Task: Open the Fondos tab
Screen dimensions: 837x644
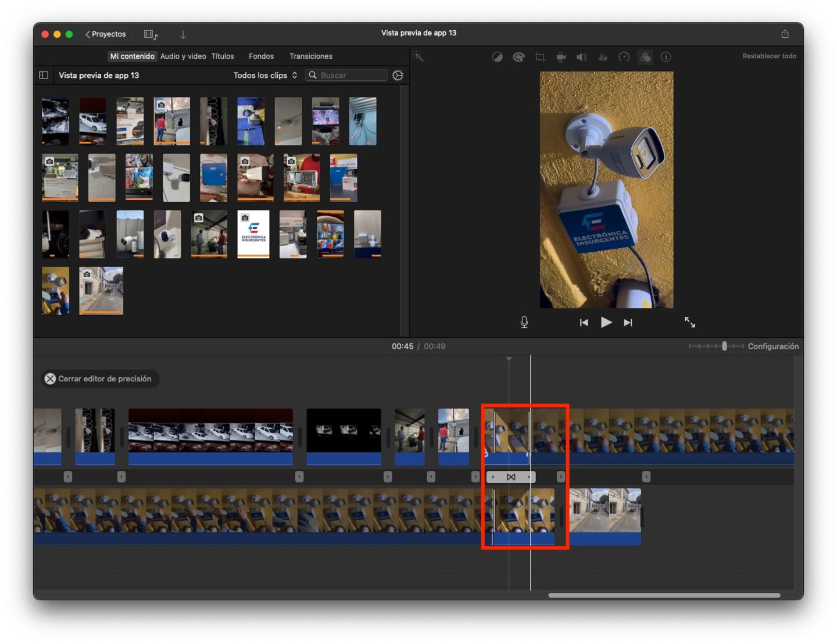Action: click(x=261, y=56)
